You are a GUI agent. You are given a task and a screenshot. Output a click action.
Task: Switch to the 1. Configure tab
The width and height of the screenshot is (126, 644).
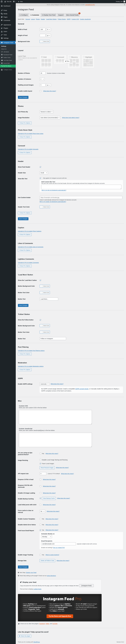coord(24,15)
